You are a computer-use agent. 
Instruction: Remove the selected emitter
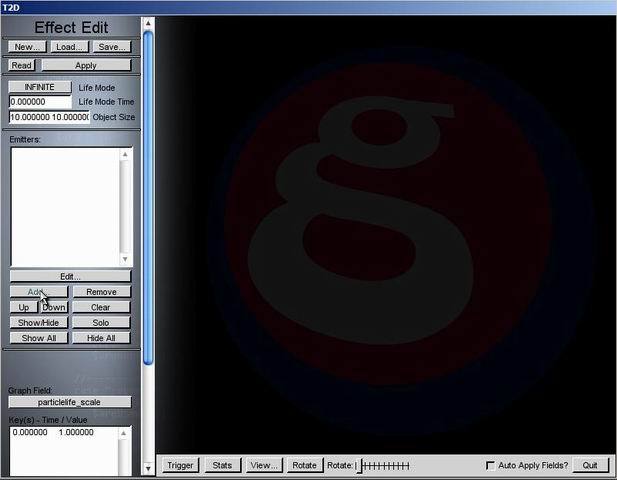click(101, 292)
